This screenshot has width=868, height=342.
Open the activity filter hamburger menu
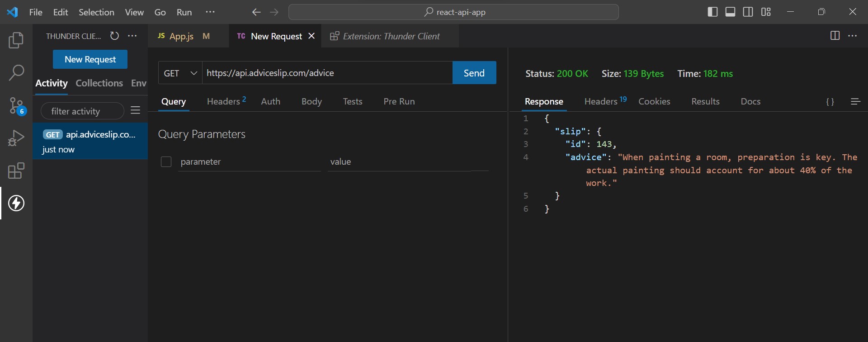tap(136, 110)
